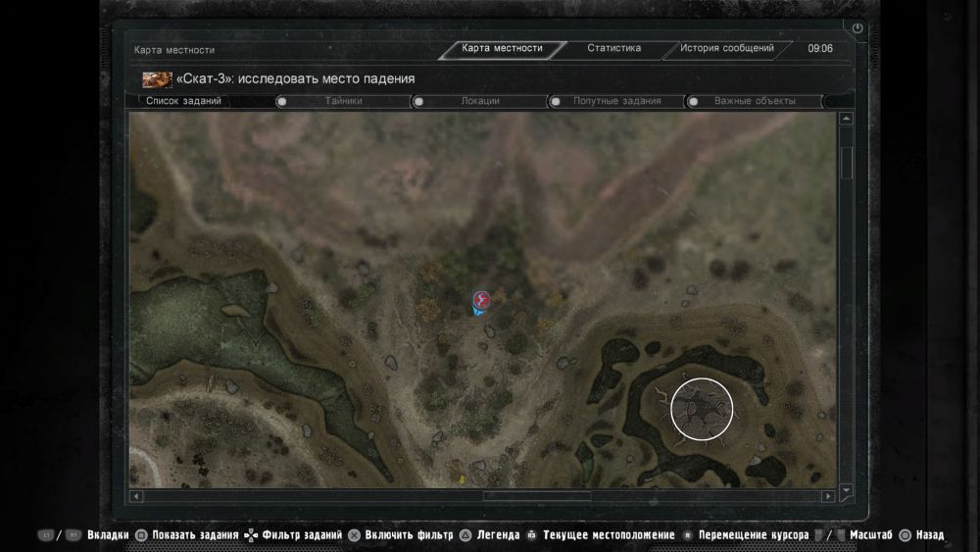980x552 pixels.
Task: Click the square icon for Показать задания
Action: (x=142, y=535)
